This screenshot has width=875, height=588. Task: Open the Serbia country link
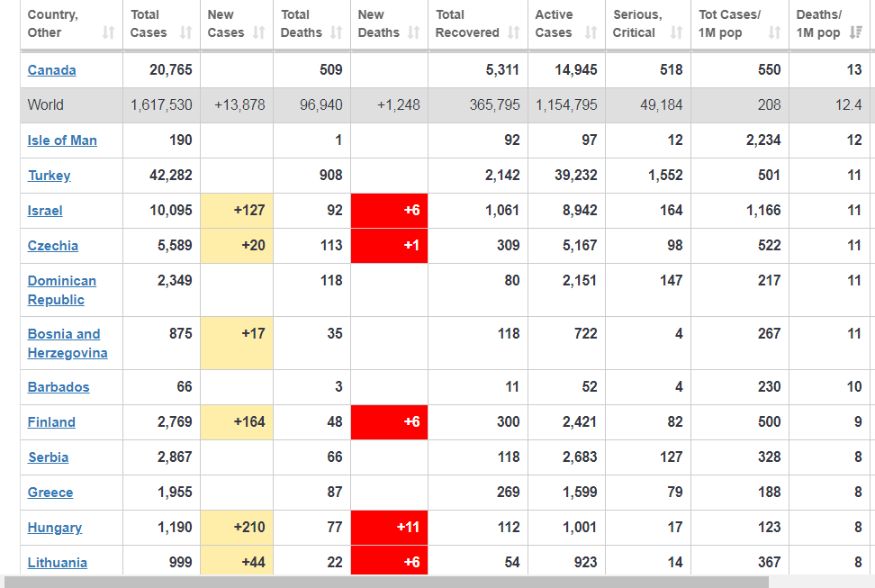tap(49, 458)
